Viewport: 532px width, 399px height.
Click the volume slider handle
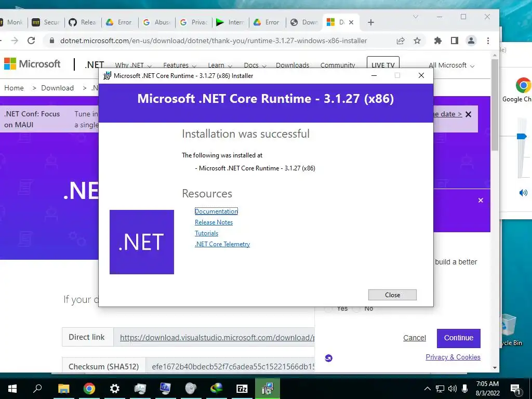[522, 137]
